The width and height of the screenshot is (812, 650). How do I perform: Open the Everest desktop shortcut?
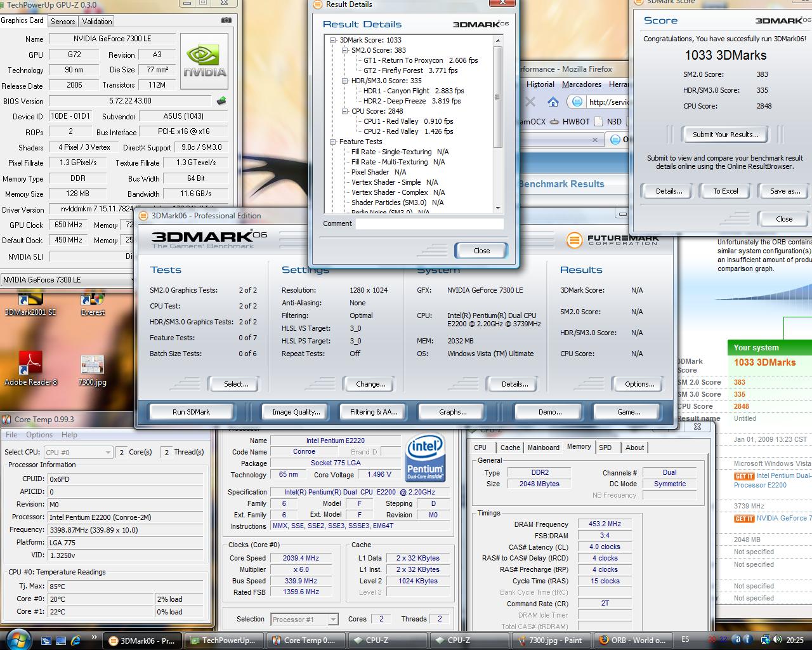click(93, 303)
